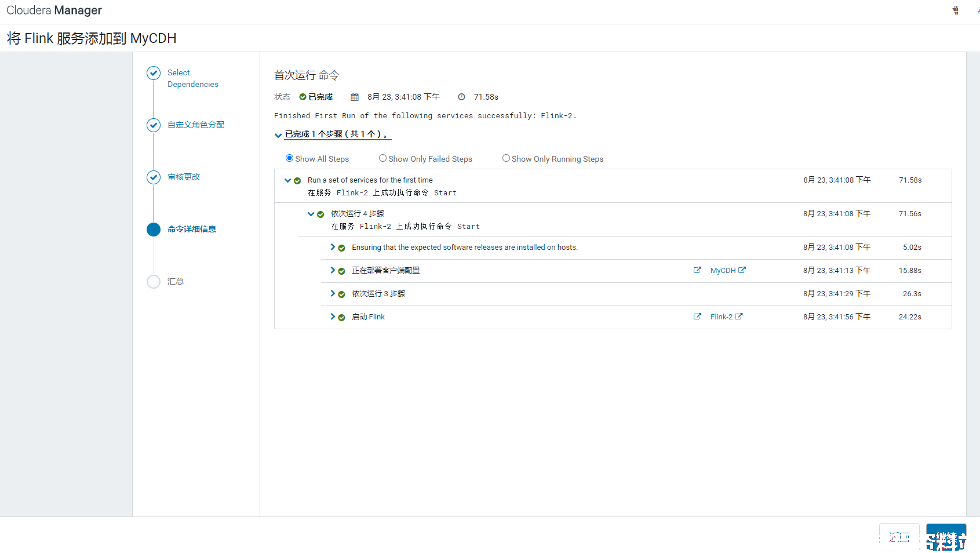Open external link icon right of MyCDH text
980x553 pixels.
point(742,270)
